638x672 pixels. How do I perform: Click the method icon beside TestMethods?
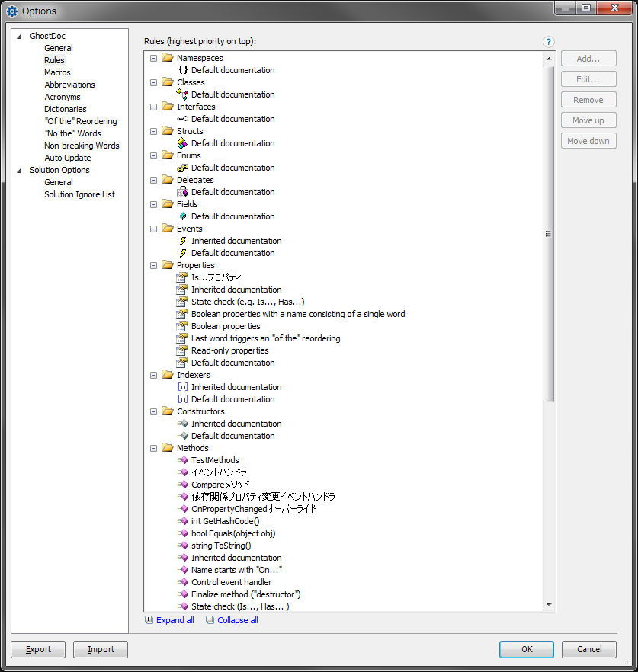point(183,460)
